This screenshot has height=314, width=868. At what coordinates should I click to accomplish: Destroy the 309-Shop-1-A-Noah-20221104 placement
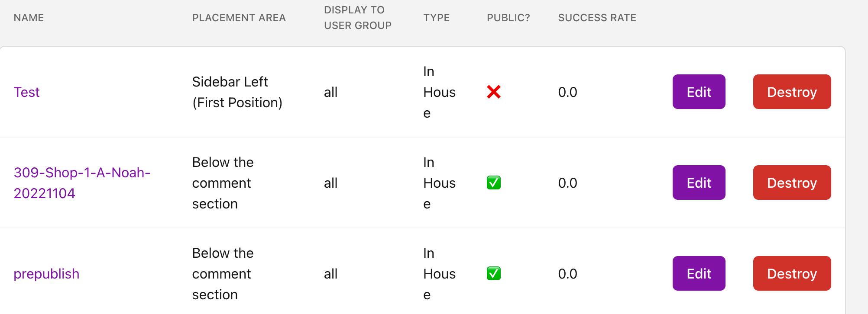792,183
